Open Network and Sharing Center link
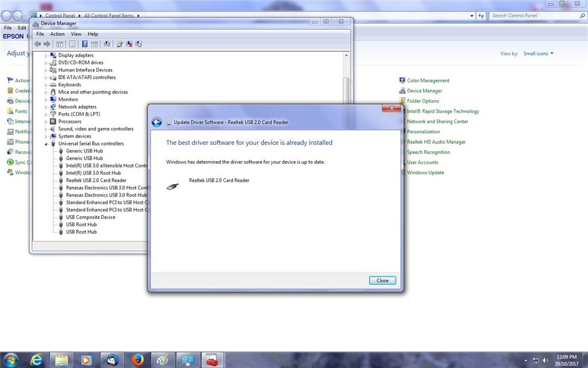The image size is (588, 368). (x=438, y=121)
